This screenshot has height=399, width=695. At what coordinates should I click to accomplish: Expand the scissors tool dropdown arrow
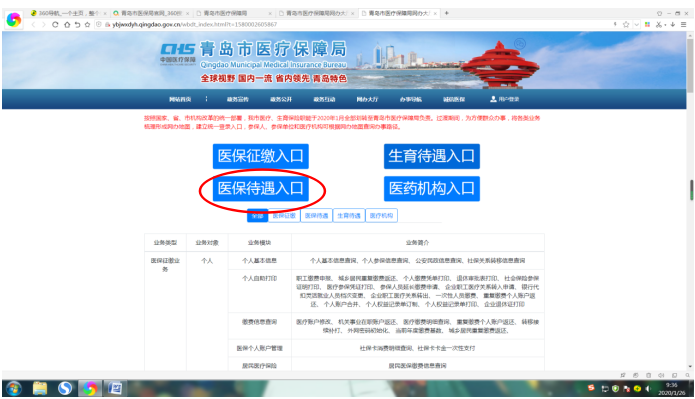pyautogui.click(x=665, y=25)
